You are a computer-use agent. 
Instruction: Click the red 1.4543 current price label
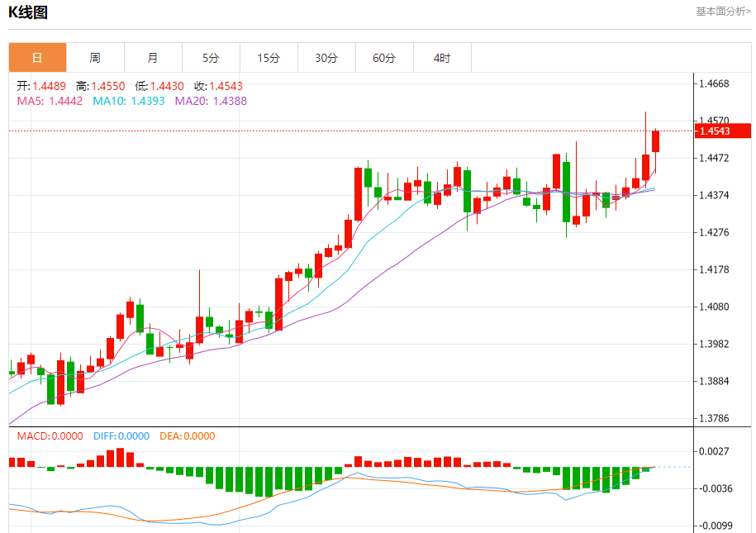723,131
